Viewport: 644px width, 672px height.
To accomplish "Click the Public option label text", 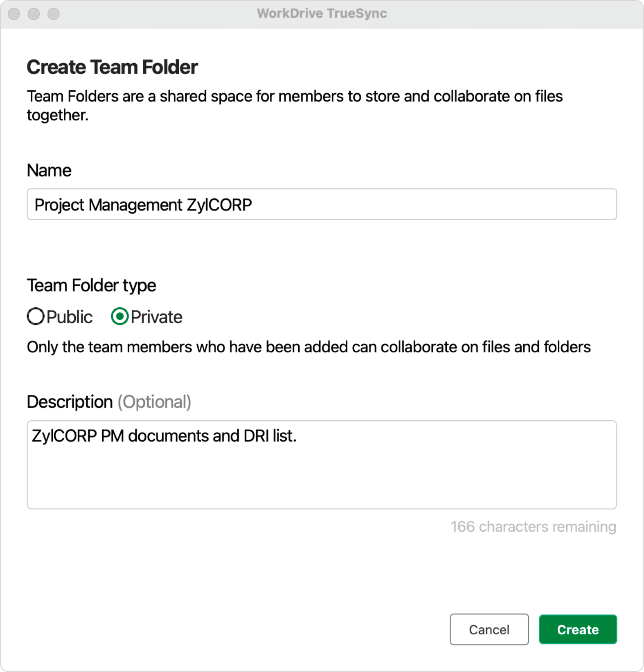I will [x=70, y=317].
